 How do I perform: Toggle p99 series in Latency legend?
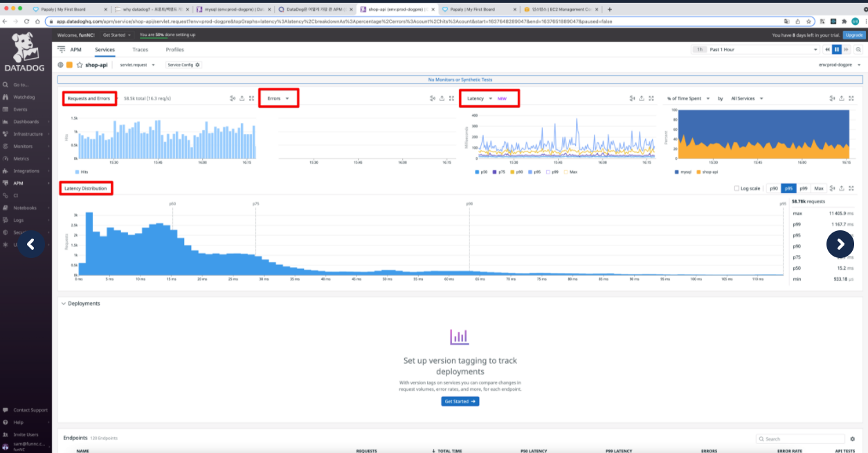point(552,171)
